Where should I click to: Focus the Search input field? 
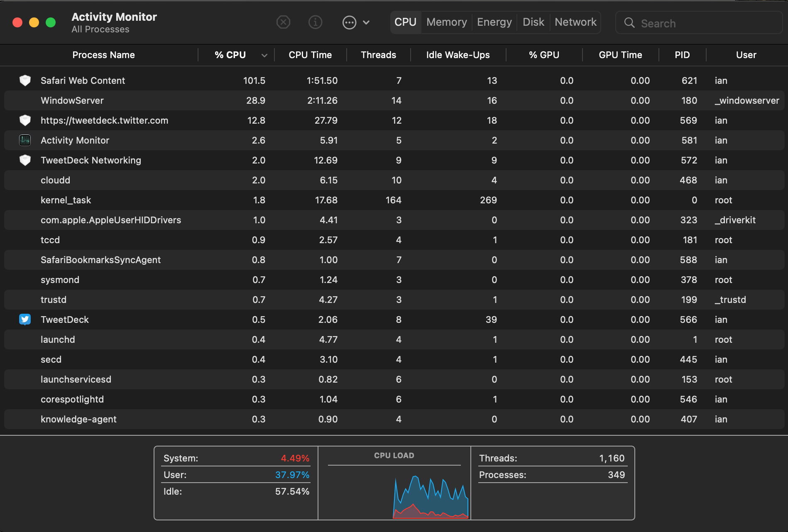706,23
